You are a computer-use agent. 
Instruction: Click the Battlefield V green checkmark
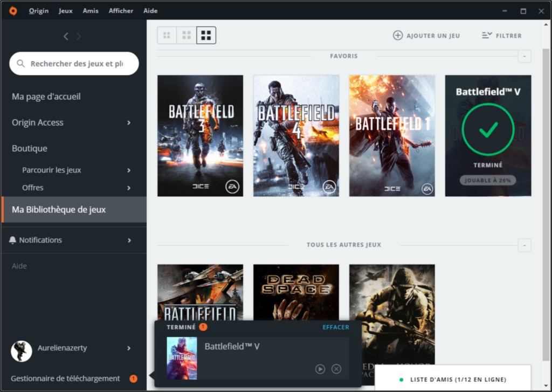click(488, 129)
